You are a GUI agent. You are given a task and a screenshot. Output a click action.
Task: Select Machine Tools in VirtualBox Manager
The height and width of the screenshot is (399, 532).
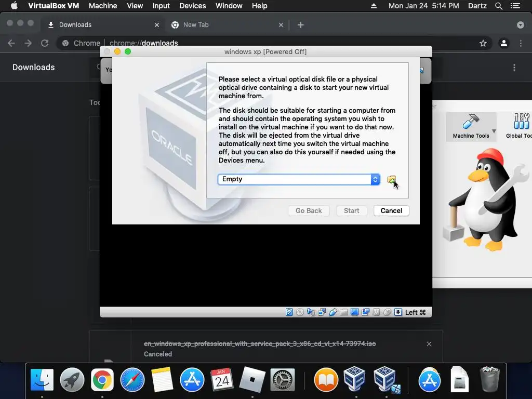tap(471, 127)
